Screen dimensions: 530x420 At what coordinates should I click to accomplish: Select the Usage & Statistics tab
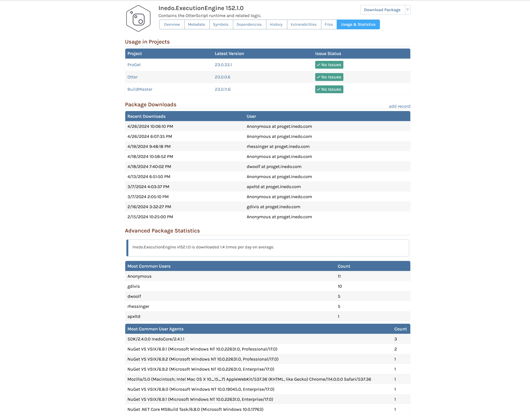(358, 25)
